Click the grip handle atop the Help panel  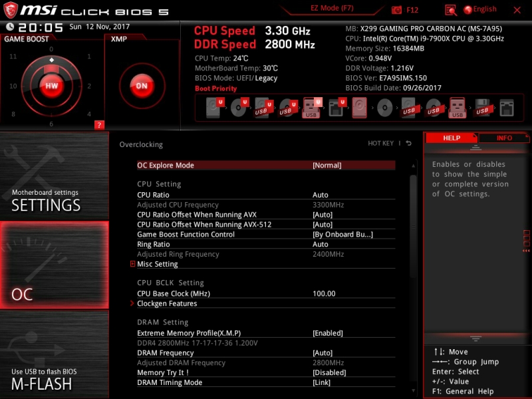475,147
